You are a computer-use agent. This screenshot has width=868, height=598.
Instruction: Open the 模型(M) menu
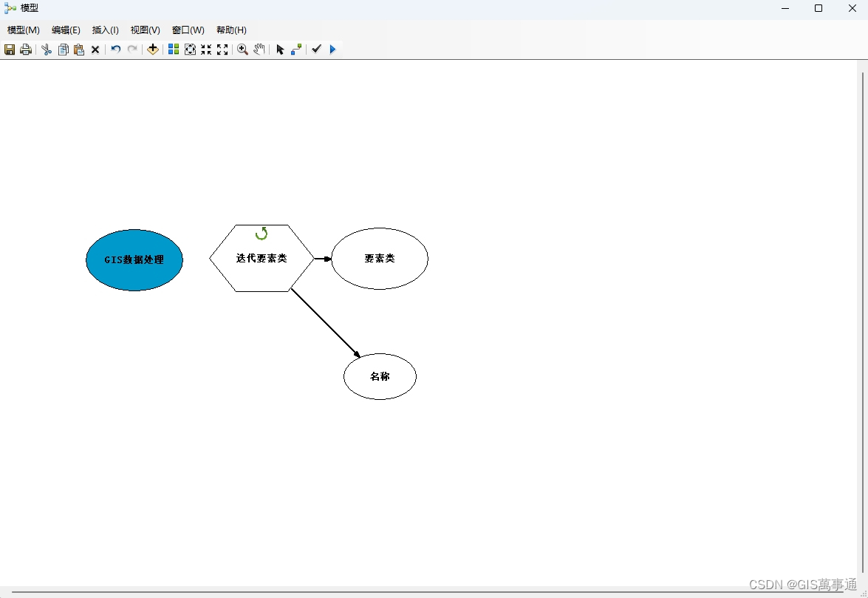pyautogui.click(x=23, y=30)
